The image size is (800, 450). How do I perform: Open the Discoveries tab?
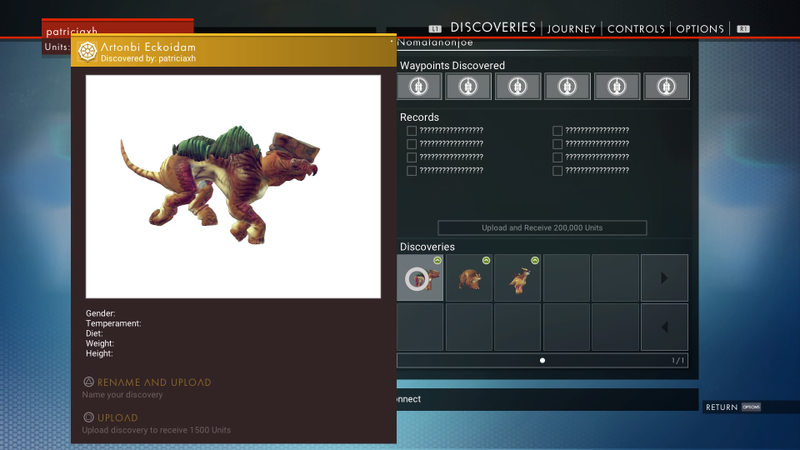[x=493, y=27]
